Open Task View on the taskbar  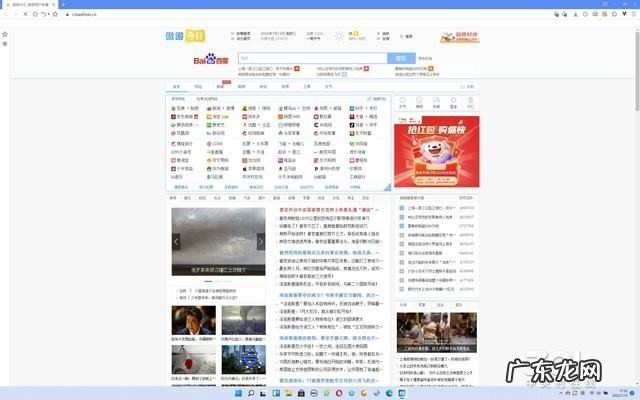click(x=263, y=393)
